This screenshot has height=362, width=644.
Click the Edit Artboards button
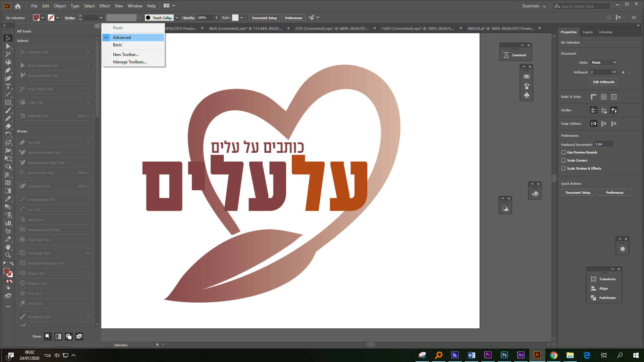603,81
